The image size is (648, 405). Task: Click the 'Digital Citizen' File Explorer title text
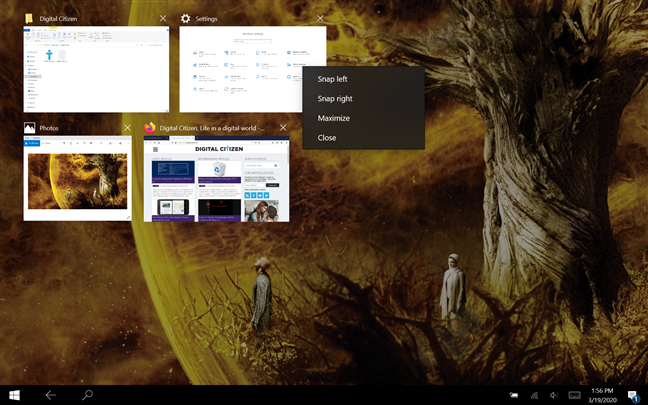58,19
